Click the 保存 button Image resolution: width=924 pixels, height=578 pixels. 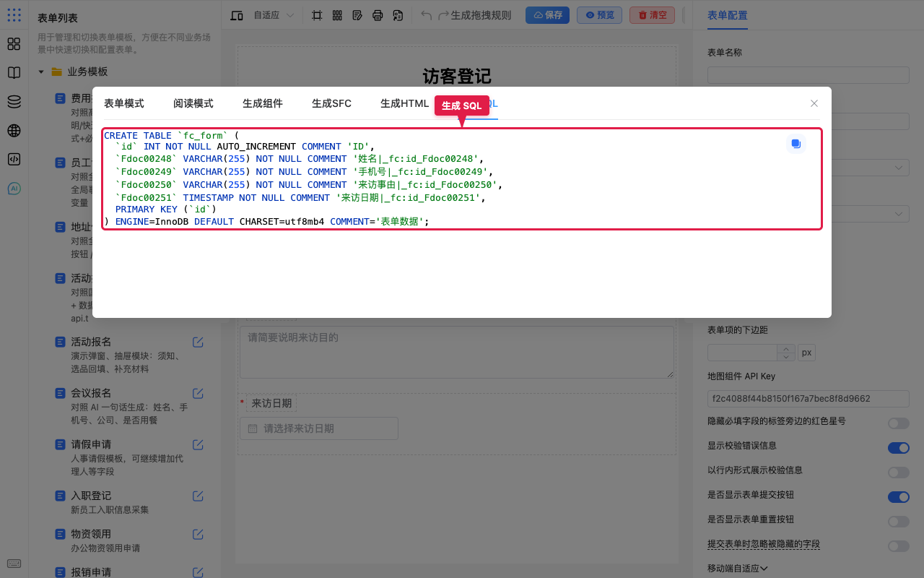click(547, 15)
